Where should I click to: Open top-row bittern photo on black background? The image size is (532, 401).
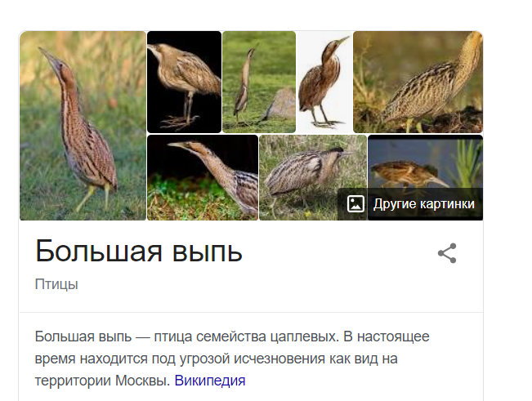click(184, 82)
